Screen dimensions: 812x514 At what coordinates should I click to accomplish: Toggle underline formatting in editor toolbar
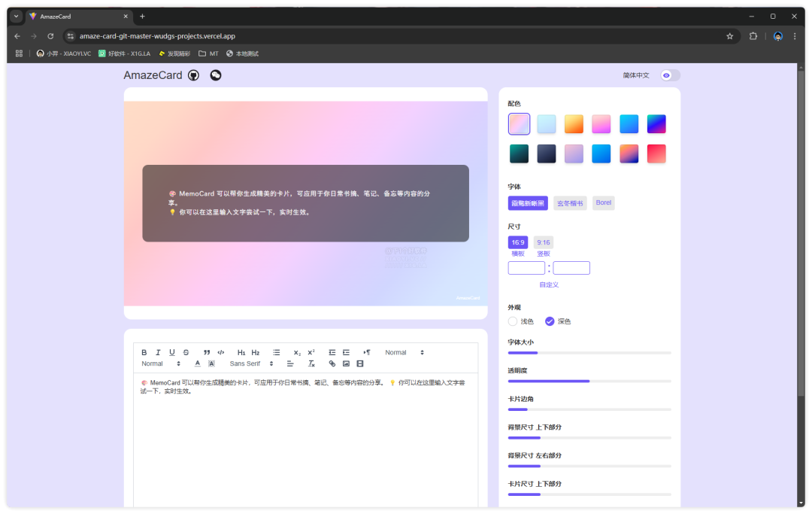[172, 352]
